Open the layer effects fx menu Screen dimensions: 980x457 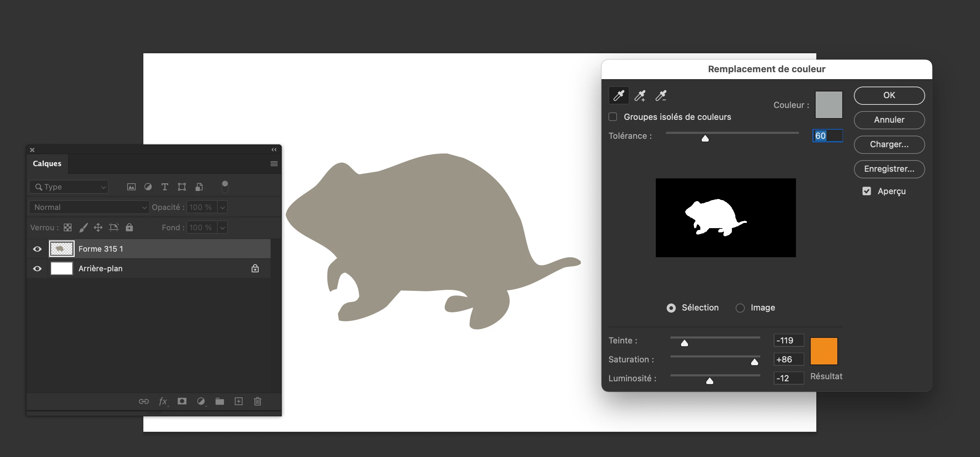163,401
